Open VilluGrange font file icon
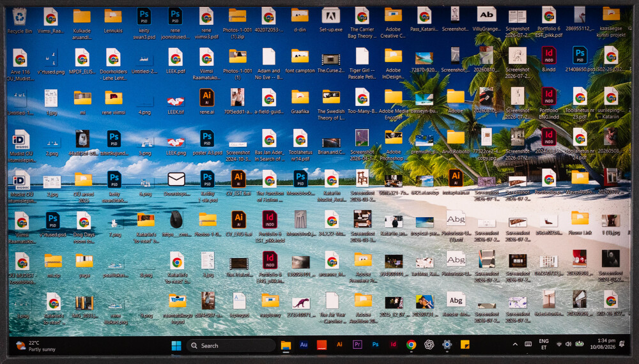 coord(486,15)
